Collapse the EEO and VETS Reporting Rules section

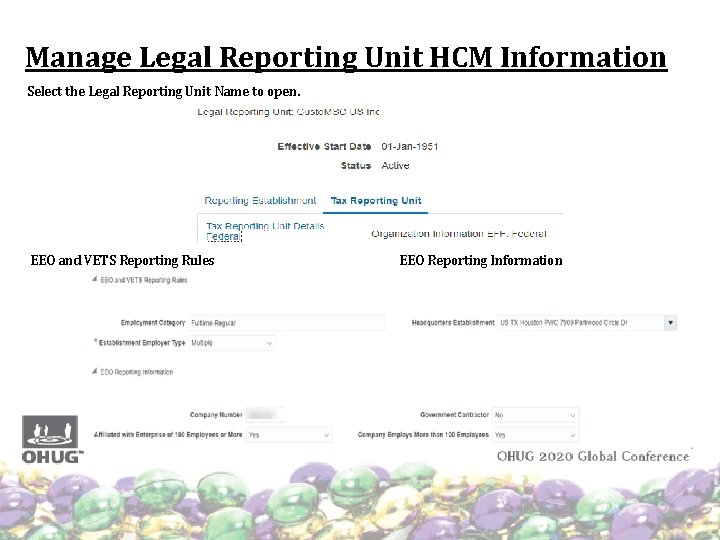95,279
